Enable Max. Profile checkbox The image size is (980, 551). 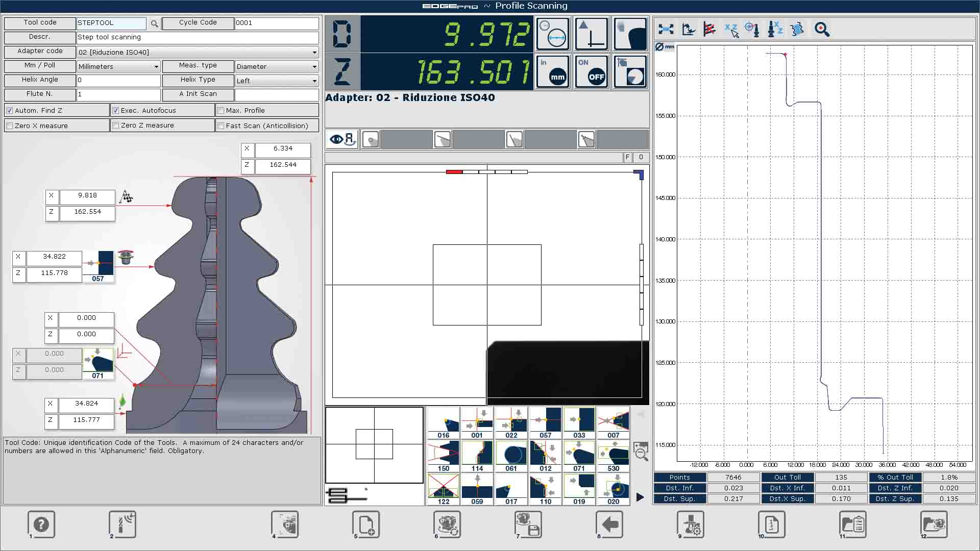pyautogui.click(x=221, y=110)
